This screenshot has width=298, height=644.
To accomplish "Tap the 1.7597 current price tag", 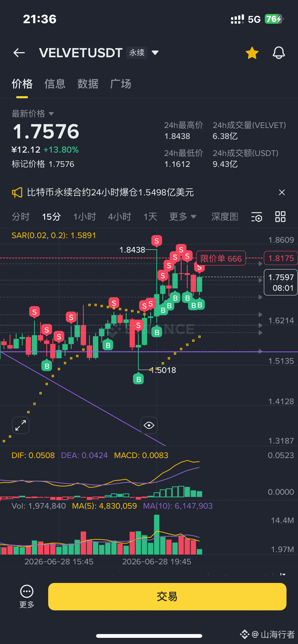I will point(281,282).
